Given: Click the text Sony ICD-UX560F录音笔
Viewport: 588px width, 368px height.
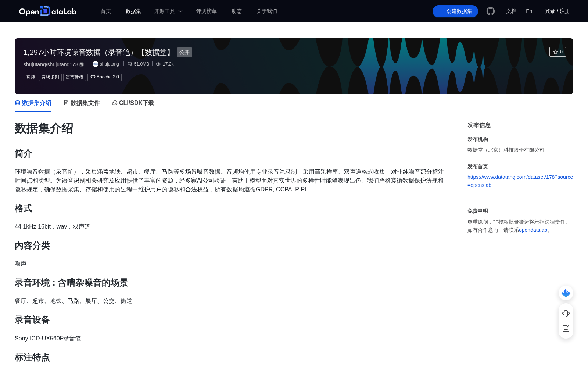Looking at the screenshot, I should tap(48, 338).
